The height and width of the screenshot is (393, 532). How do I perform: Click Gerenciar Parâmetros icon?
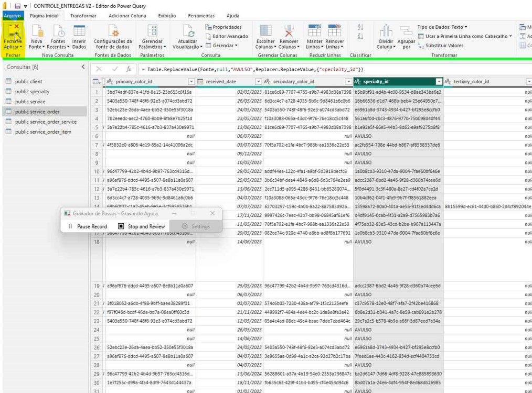pyautogui.click(x=152, y=31)
